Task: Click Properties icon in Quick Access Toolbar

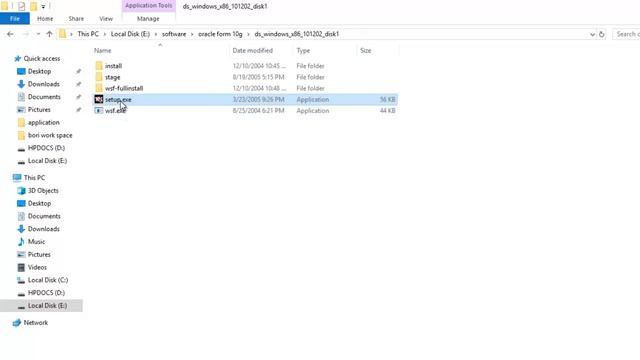Action: click(x=22, y=6)
